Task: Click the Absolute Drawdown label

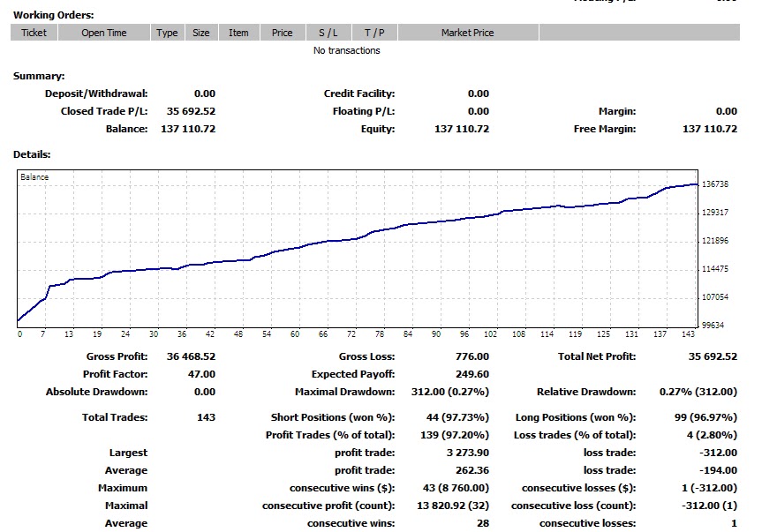Action: (x=97, y=392)
